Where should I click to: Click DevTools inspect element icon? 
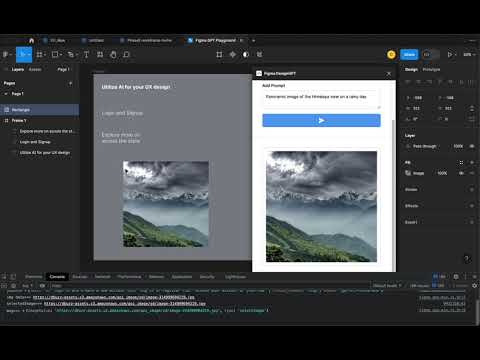4,277
